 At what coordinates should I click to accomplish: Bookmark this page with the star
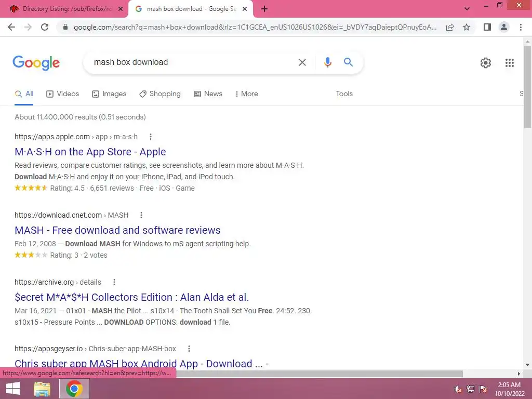tap(467, 27)
